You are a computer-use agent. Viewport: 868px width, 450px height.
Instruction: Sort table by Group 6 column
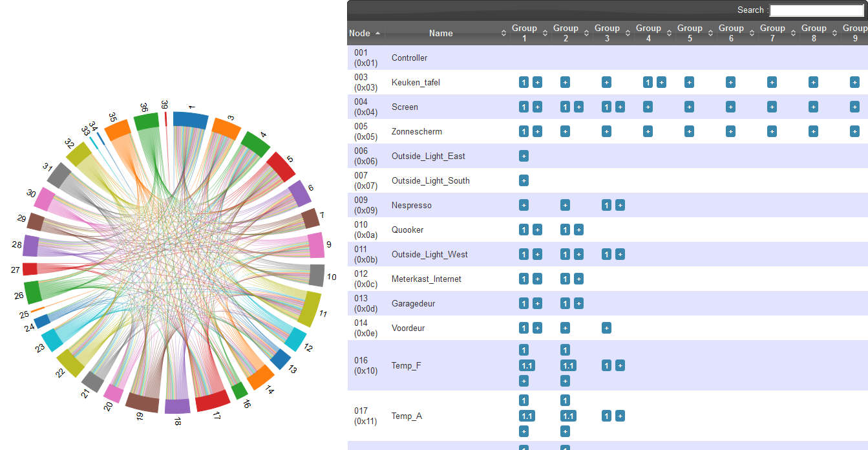736,33
